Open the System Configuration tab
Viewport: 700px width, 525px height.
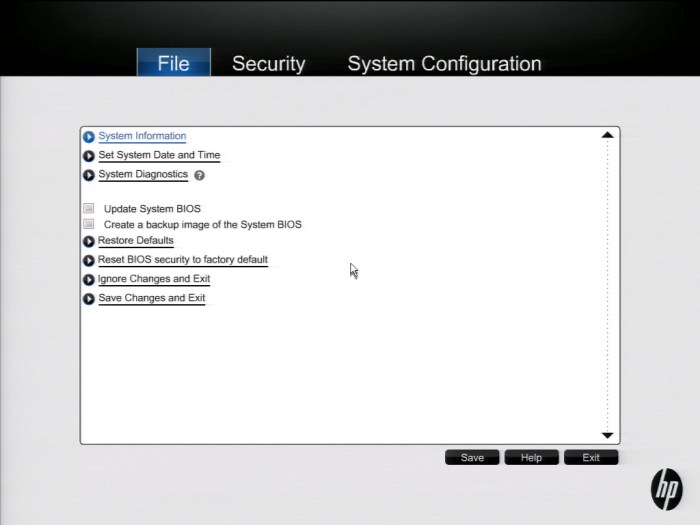point(444,64)
